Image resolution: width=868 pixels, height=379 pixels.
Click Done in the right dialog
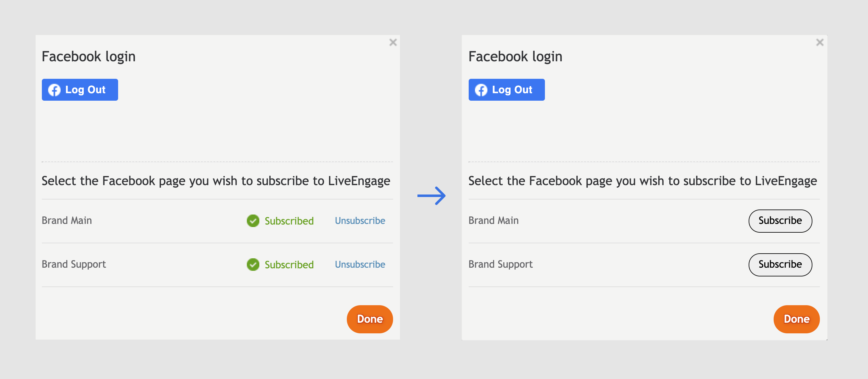click(x=796, y=319)
